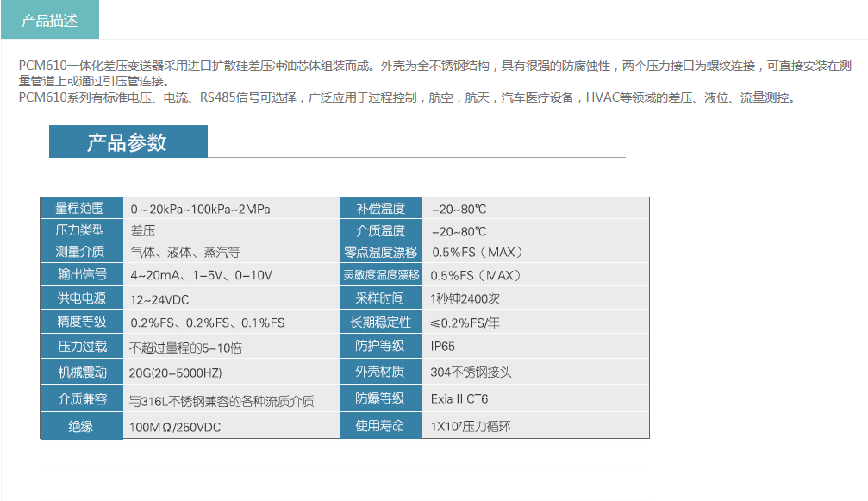Select the value 0～20kPa~100kPa~2MPa
The height and width of the screenshot is (501, 868).
tap(200, 210)
